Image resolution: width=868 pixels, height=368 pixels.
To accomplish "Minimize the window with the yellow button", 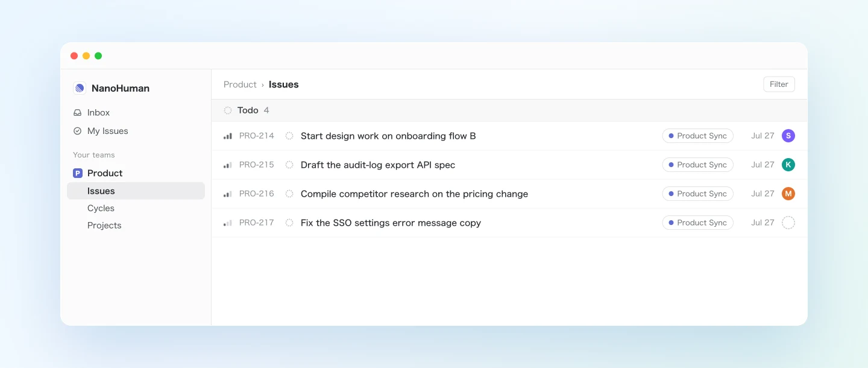I will [x=86, y=56].
